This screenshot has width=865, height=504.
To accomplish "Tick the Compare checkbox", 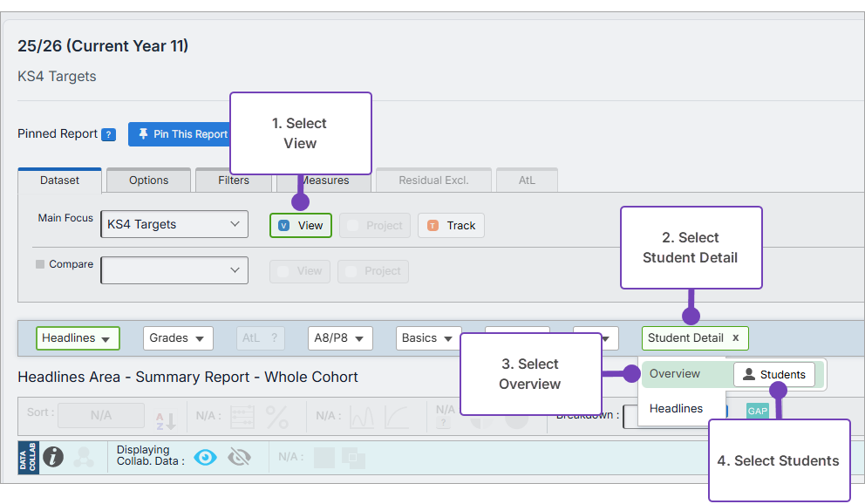I will [x=40, y=264].
